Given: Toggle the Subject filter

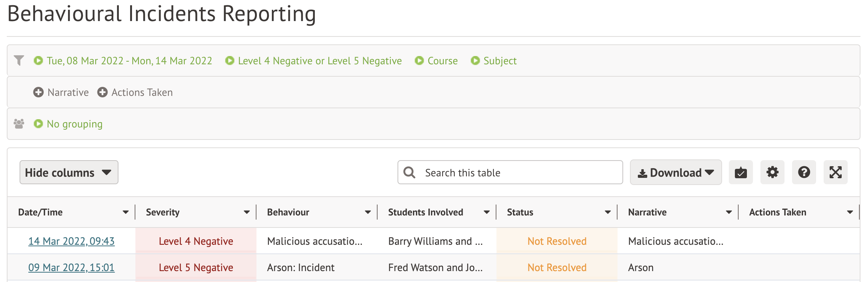Looking at the screenshot, I should point(494,61).
